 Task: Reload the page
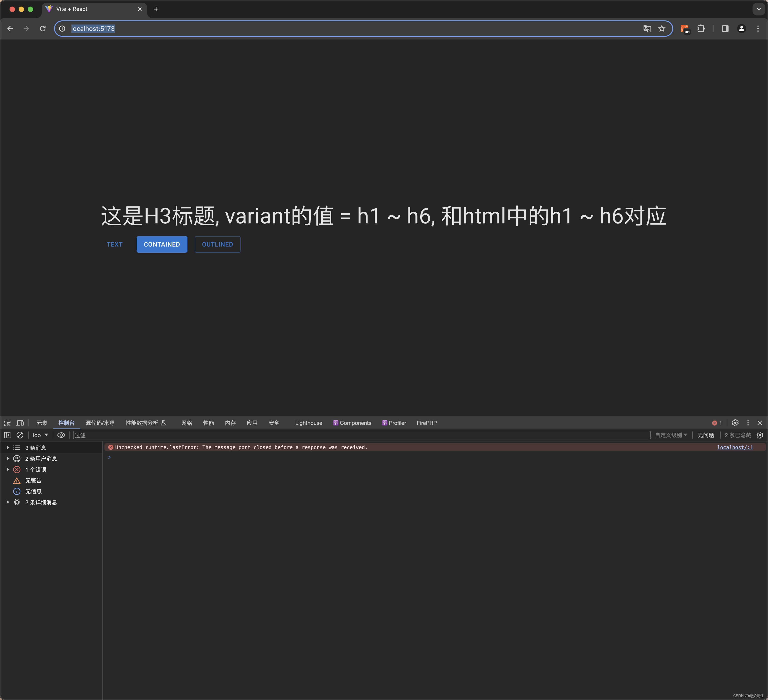pos(43,29)
